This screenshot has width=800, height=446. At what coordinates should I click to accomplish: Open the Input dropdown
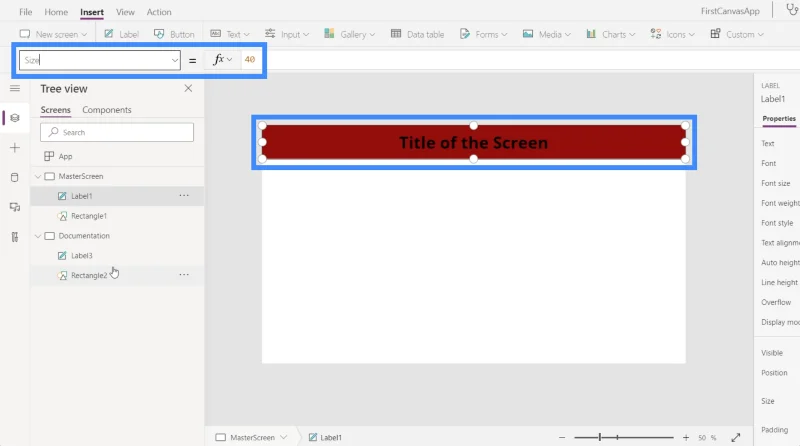(x=287, y=34)
